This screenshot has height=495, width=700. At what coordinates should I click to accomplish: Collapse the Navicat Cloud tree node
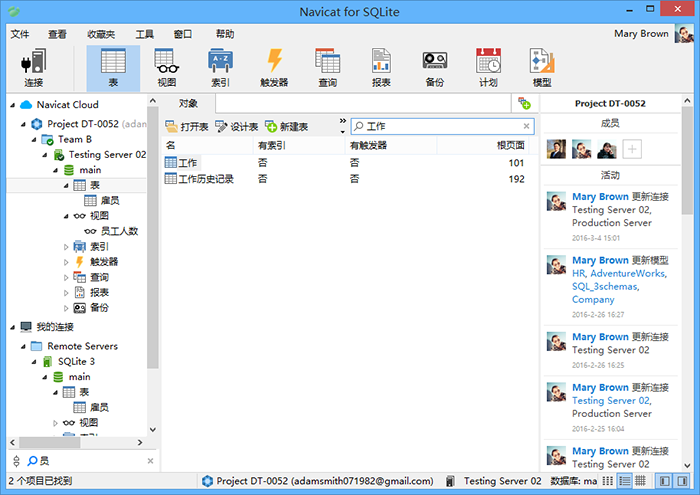(12, 105)
